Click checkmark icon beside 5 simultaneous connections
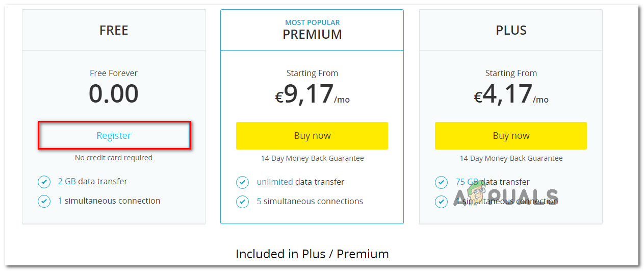 click(x=242, y=202)
